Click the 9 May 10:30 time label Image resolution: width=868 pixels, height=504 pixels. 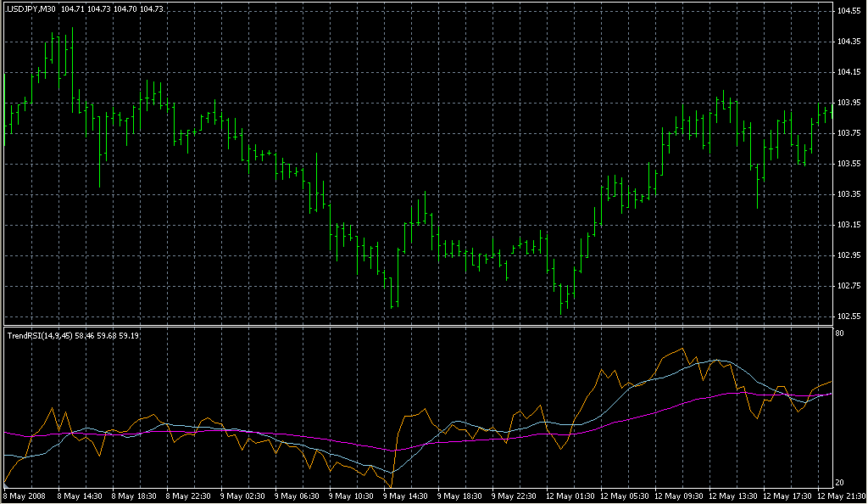tap(351, 496)
